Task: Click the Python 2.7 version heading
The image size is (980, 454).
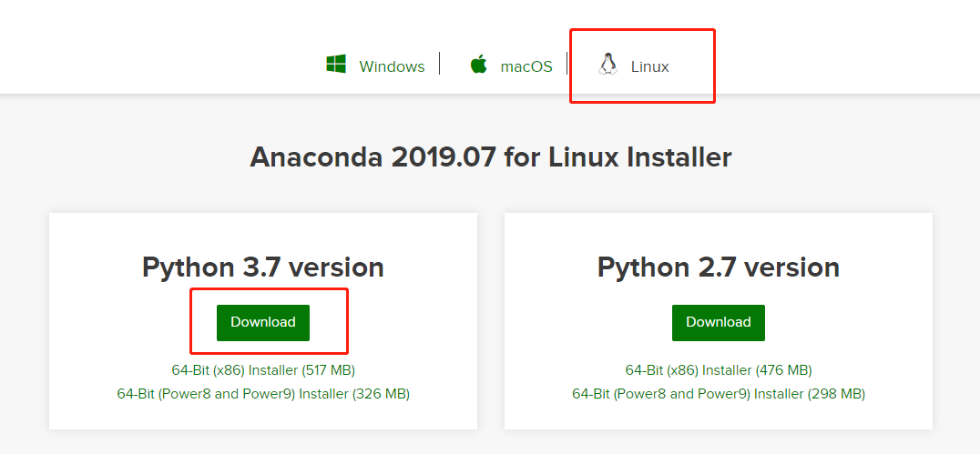Action: (x=719, y=267)
